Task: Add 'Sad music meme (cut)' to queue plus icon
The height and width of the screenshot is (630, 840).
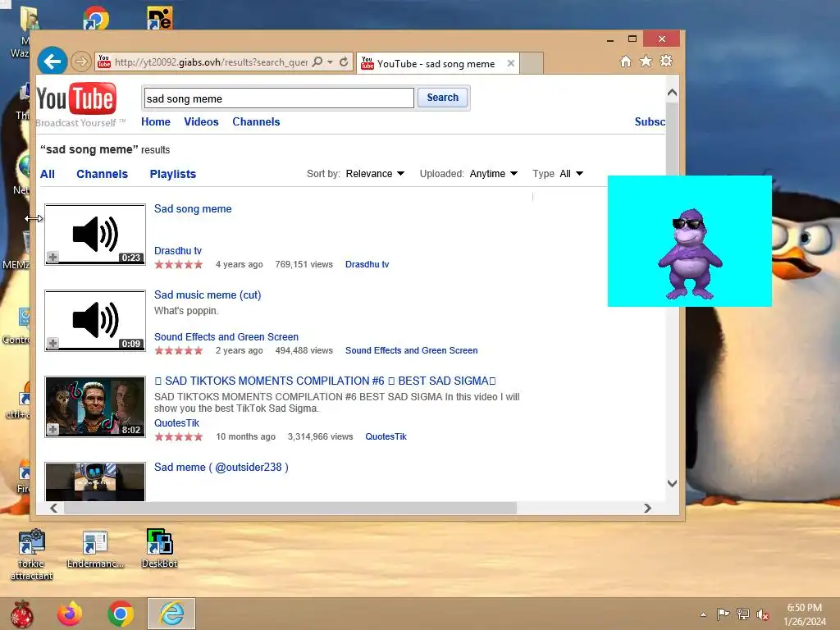Action: tap(52, 344)
